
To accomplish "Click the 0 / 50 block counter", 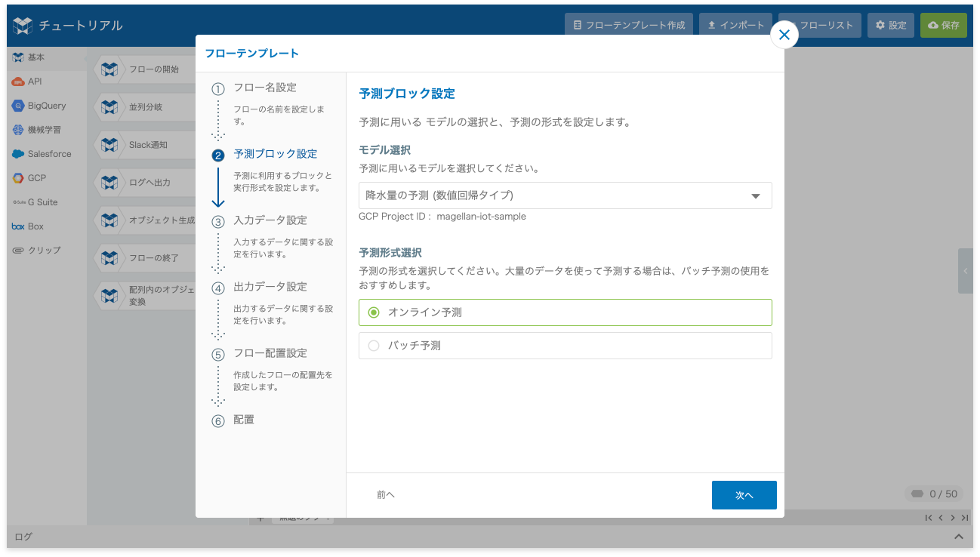I will point(934,494).
